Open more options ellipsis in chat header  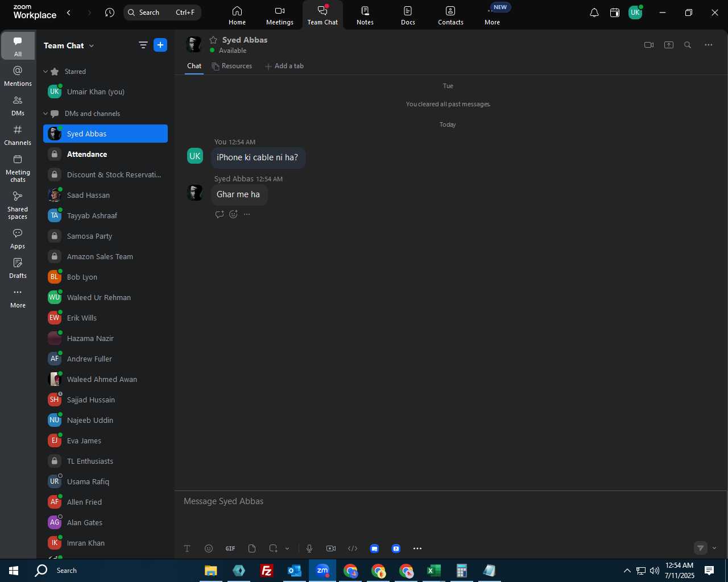click(709, 45)
